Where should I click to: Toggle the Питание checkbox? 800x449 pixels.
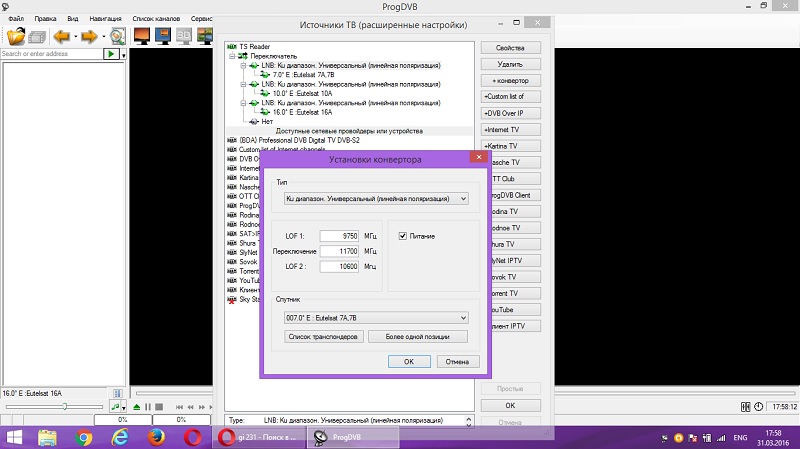[x=403, y=236]
